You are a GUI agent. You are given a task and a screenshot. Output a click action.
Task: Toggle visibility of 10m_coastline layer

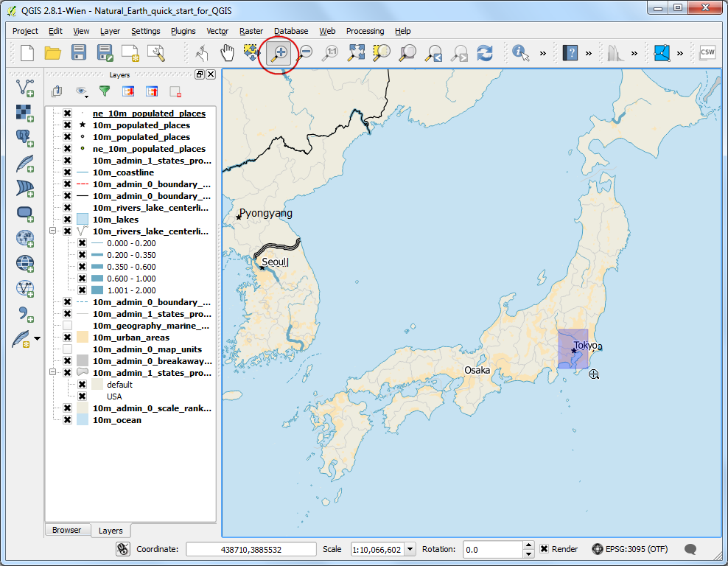(67, 172)
